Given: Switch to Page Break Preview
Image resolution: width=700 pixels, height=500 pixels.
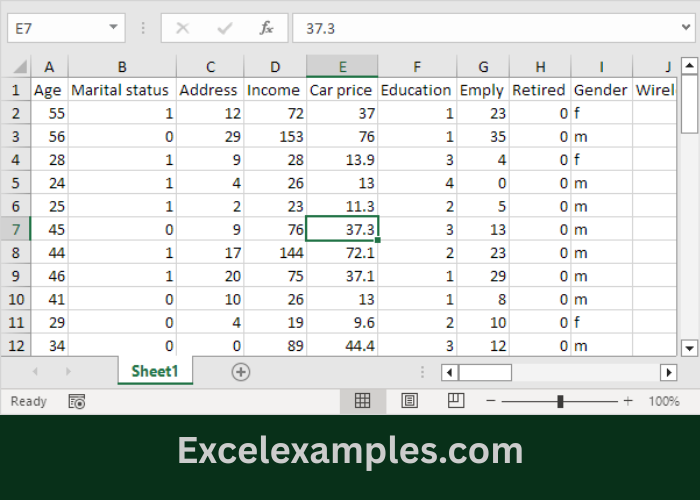Looking at the screenshot, I should [455, 401].
